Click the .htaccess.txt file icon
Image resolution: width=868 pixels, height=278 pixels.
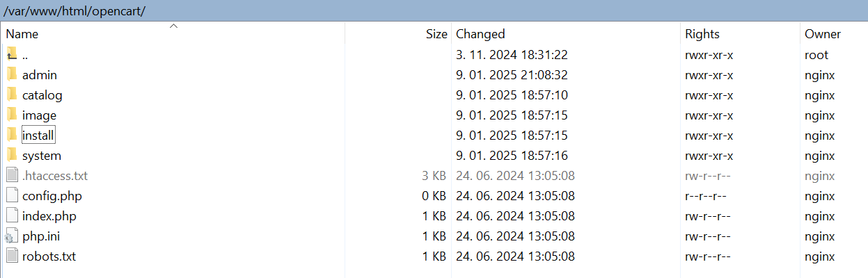[11, 176]
